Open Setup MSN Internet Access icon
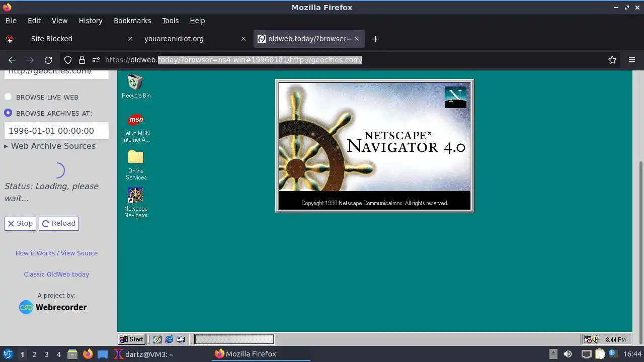The image size is (644, 362). pyautogui.click(x=136, y=128)
